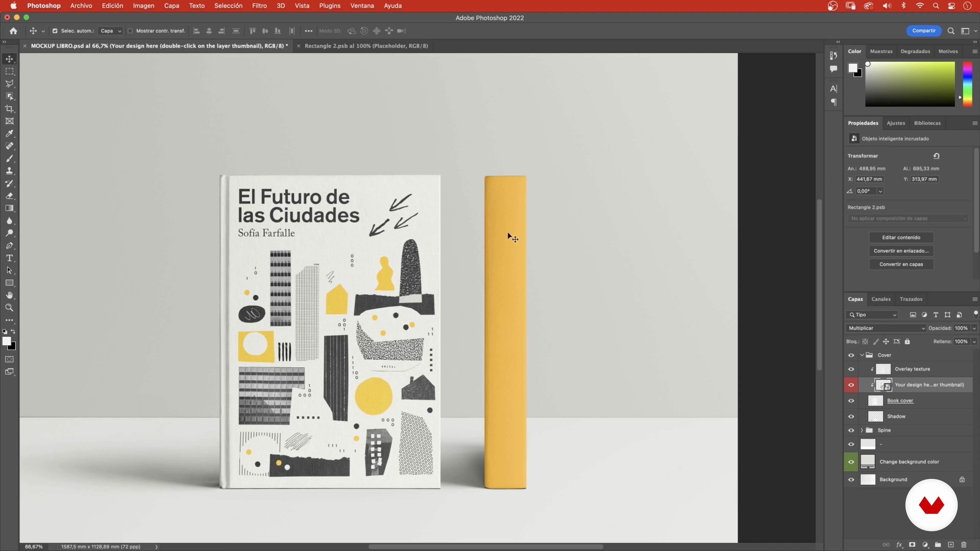This screenshot has height=551, width=980.
Task: Open the Capa auto-select dropdown
Action: coord(110,31)
